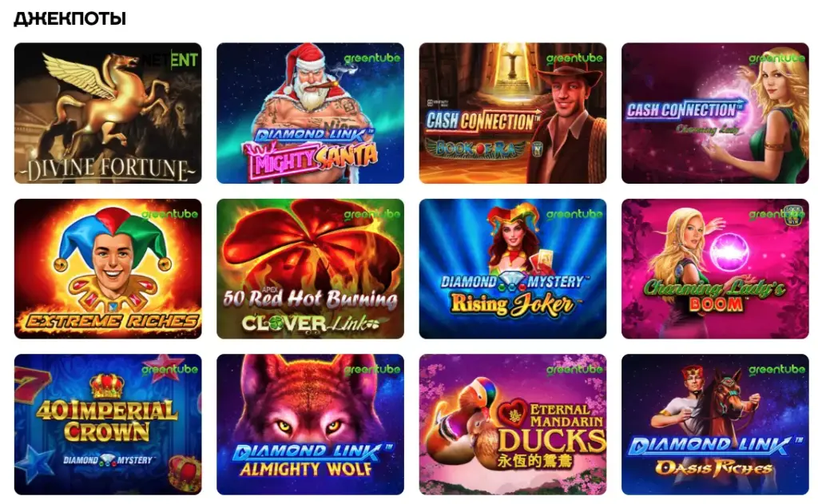Select Cash Connection Charming Lady tile
Image resolution: width=818 pixels, height=504 pixels.
(715, 113)
